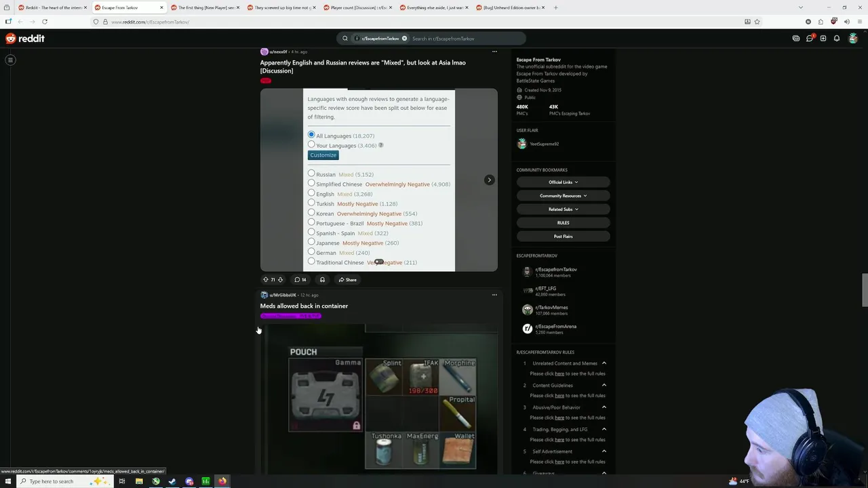Advance to next image in post gallery

[x=489, y=180]
